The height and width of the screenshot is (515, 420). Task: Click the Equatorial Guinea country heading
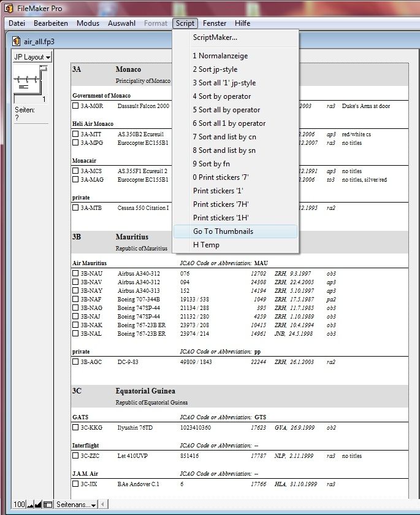click(145, 391)
